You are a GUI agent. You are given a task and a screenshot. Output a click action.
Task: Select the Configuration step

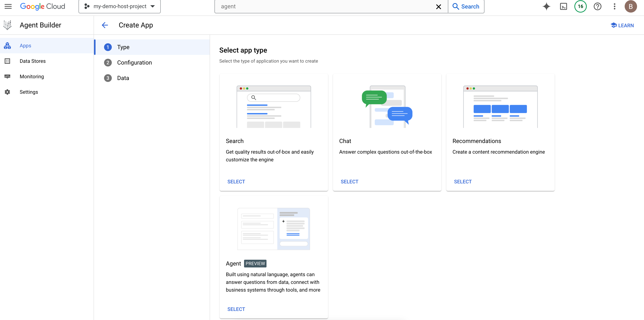[134, 63]
